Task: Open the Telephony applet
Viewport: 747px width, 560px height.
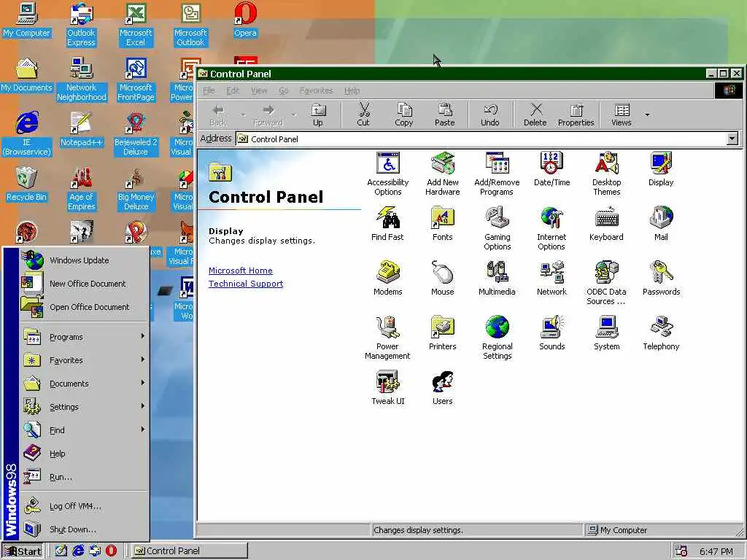Action: pos(661,333)
